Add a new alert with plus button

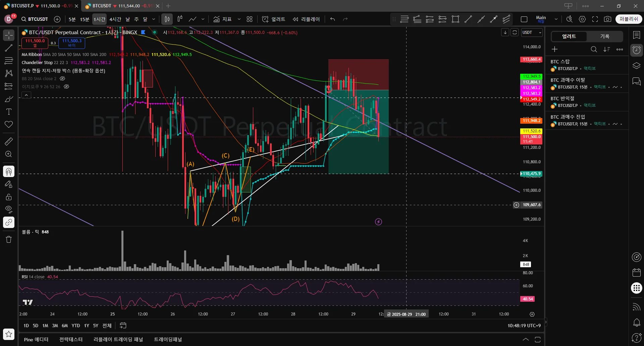coord(555,49)
